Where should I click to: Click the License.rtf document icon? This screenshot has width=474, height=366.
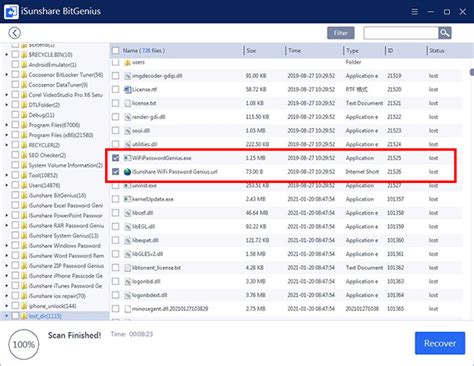[127, 89]
